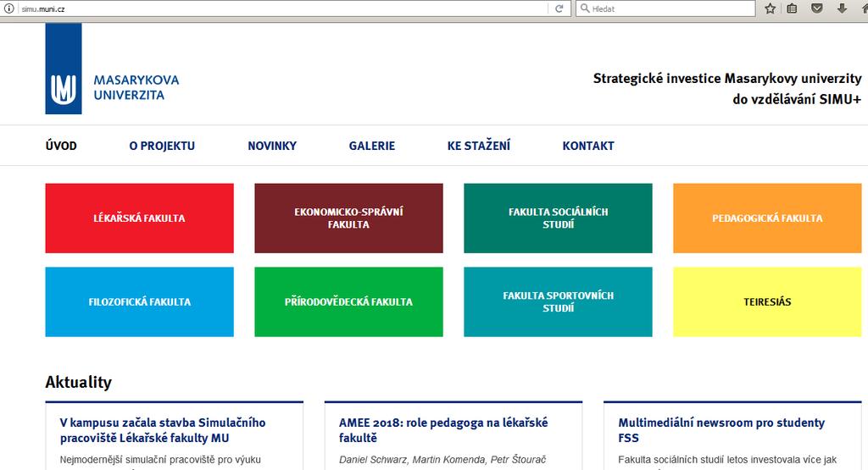Open the blue Filozofická fakulta tile
Viewport: 868px width, 470px height.
tap(140, 302)
